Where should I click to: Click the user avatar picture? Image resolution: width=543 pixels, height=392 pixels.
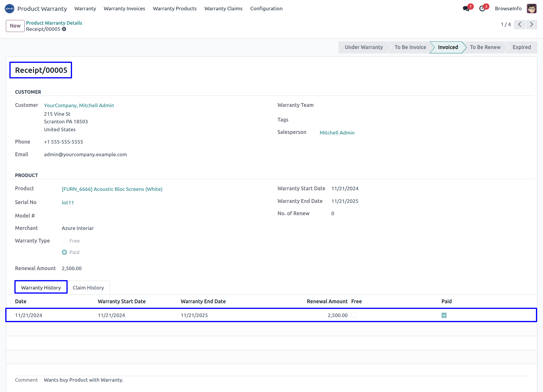532,9
